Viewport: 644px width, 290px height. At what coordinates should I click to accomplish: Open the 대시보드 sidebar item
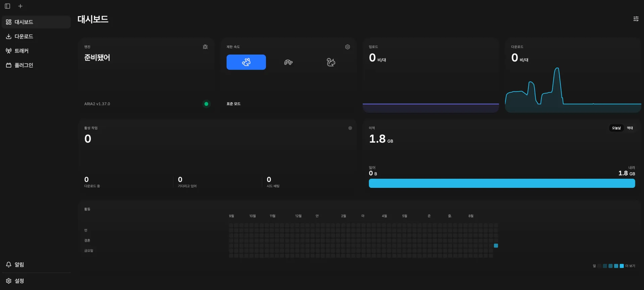coord(36,22)
